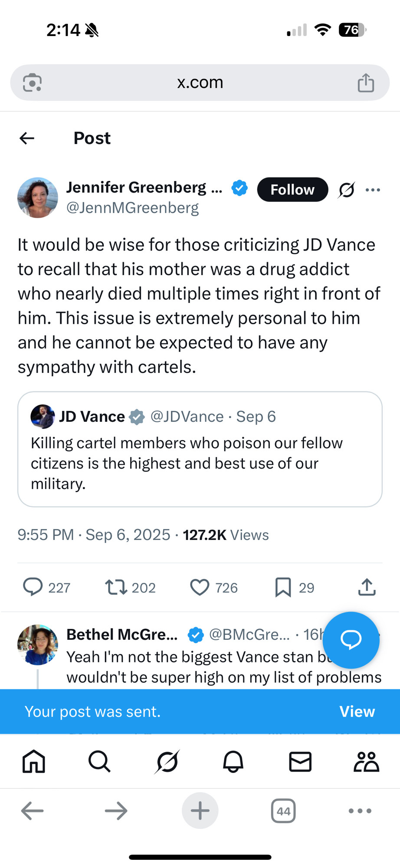Tap the back arrow beside Post
Image resolution: width=400 pixels, height=868 pixels.
click(27, 138)
